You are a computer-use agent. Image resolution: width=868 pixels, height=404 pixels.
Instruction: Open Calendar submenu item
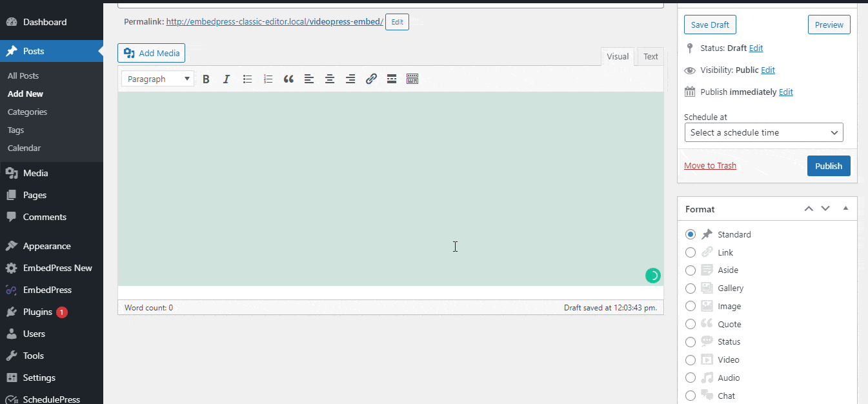(24, 148)
